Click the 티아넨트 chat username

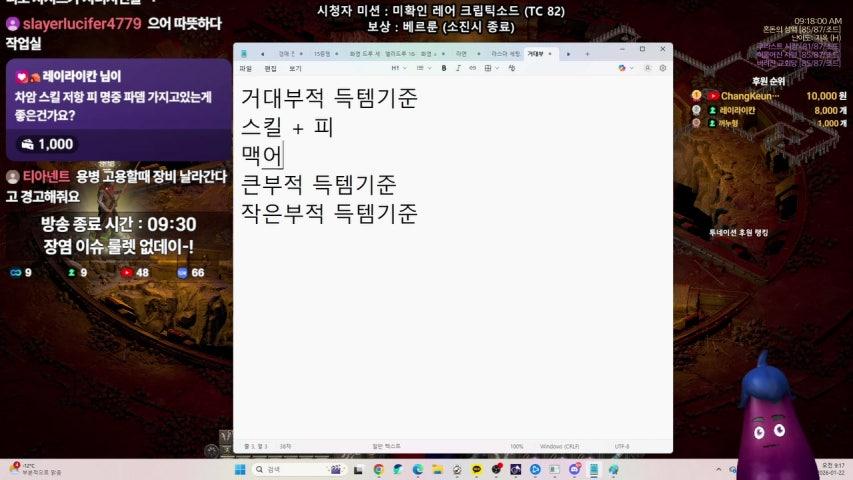pyautogui.click(x=46, y=176)
